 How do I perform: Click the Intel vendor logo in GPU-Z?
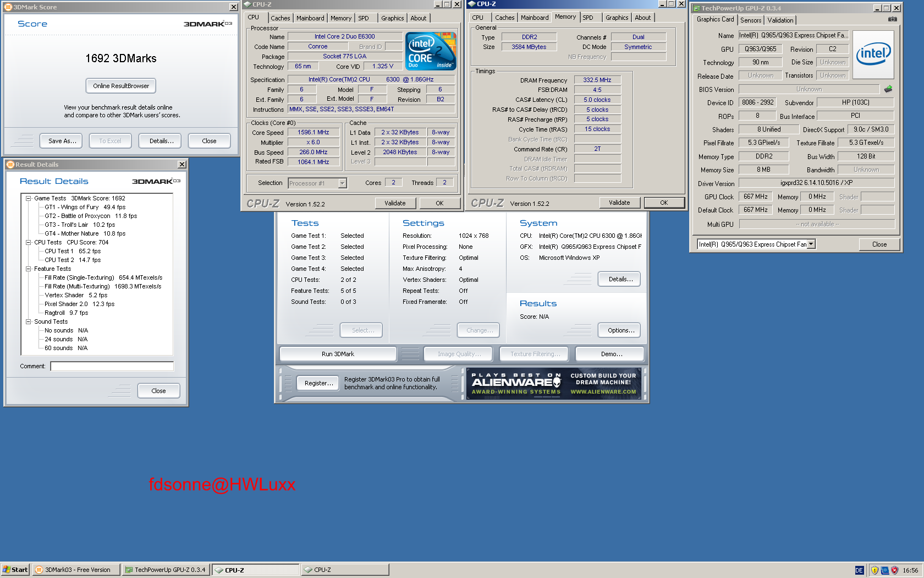point(873,54)
